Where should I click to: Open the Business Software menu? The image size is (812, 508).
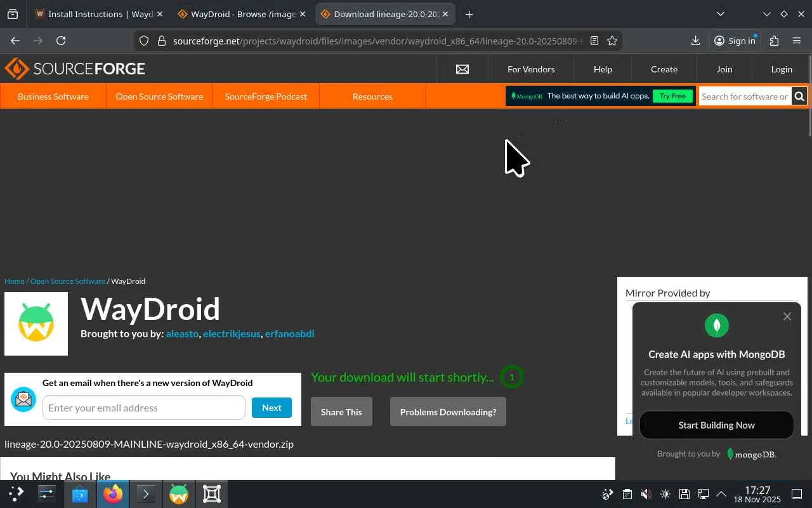(x=53, y=97)
